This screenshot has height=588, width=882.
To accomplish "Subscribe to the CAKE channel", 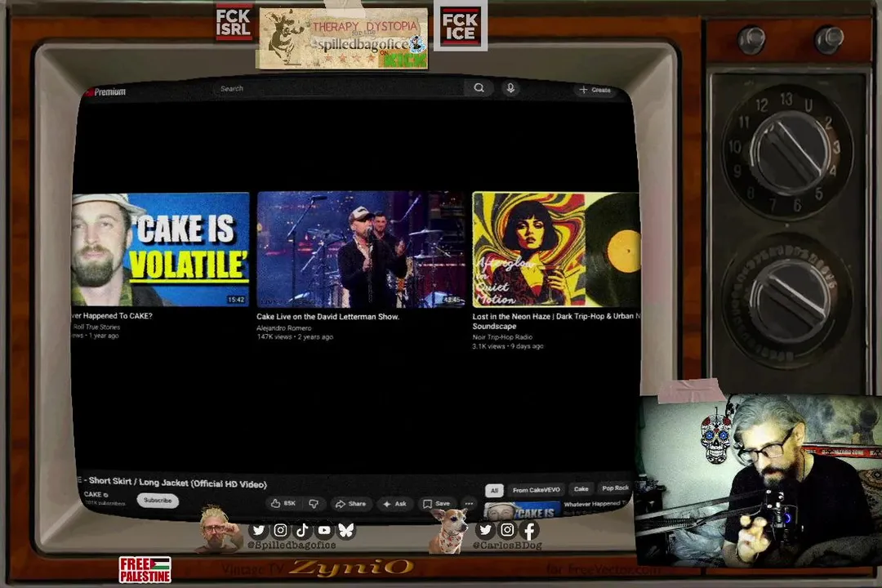I will [158, 501].
